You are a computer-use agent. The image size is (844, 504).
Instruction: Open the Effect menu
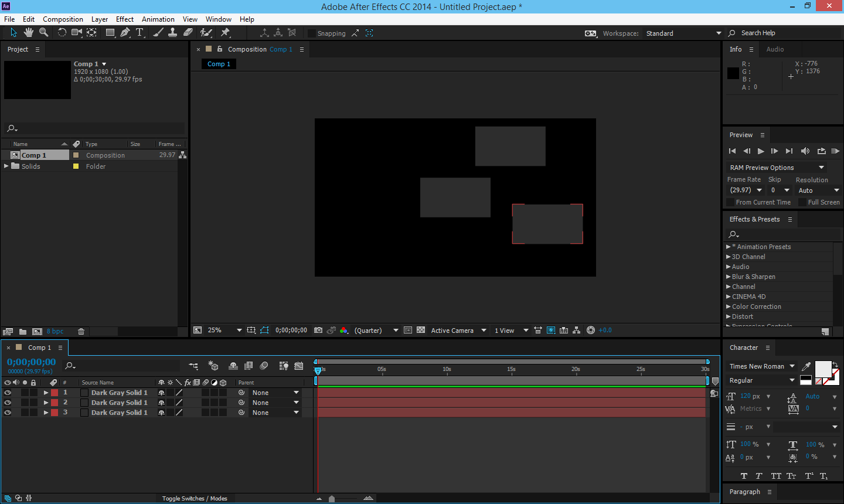(125, 19)
